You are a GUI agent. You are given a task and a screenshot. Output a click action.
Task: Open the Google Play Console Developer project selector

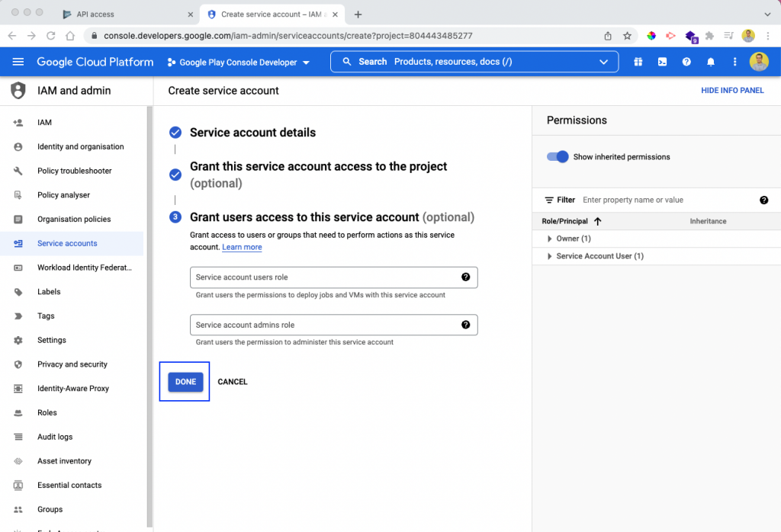[x=239, y=62]
